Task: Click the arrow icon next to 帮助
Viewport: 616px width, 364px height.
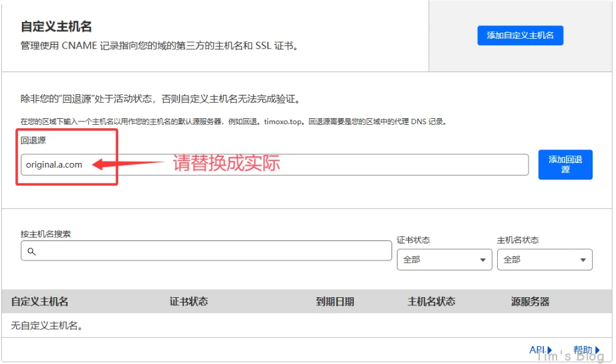Action: pyautogui.click(x=597, y=350)
